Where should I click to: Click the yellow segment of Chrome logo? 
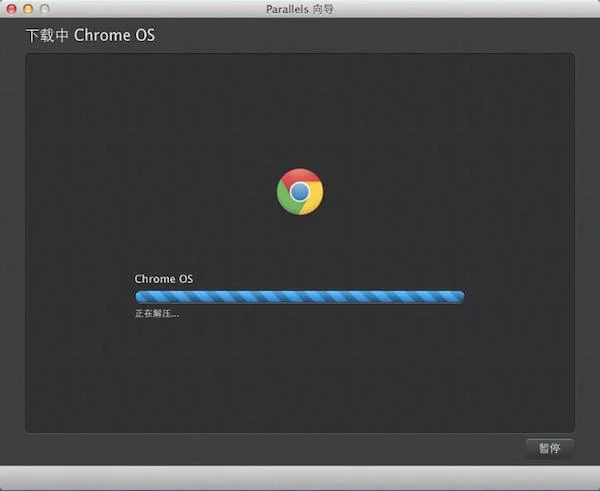tap(313, 200)
